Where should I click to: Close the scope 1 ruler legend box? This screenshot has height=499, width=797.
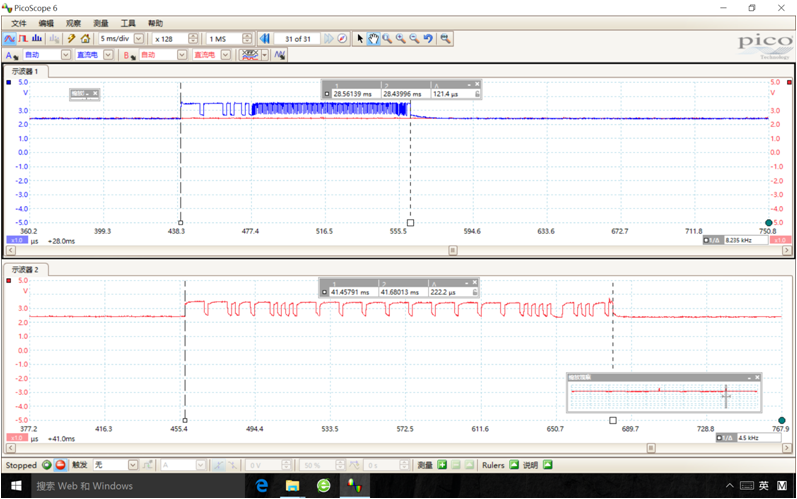tap(477, 84)
